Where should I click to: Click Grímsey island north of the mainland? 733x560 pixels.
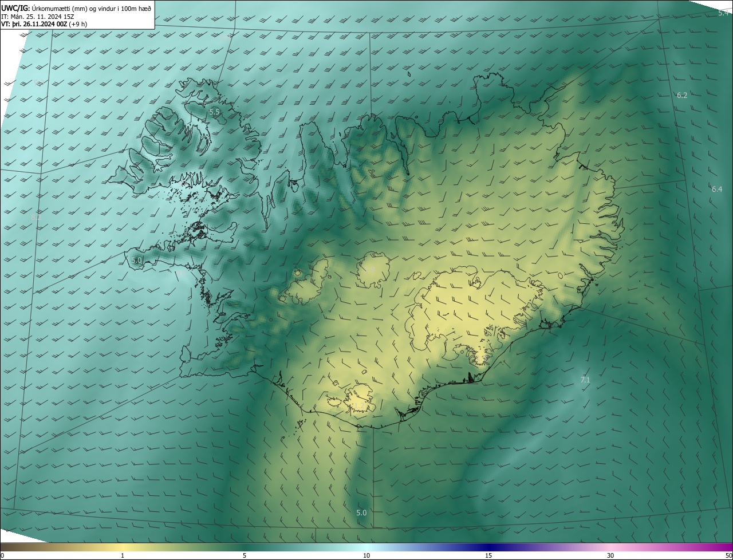pyautogui.click(x=410, y=73)
